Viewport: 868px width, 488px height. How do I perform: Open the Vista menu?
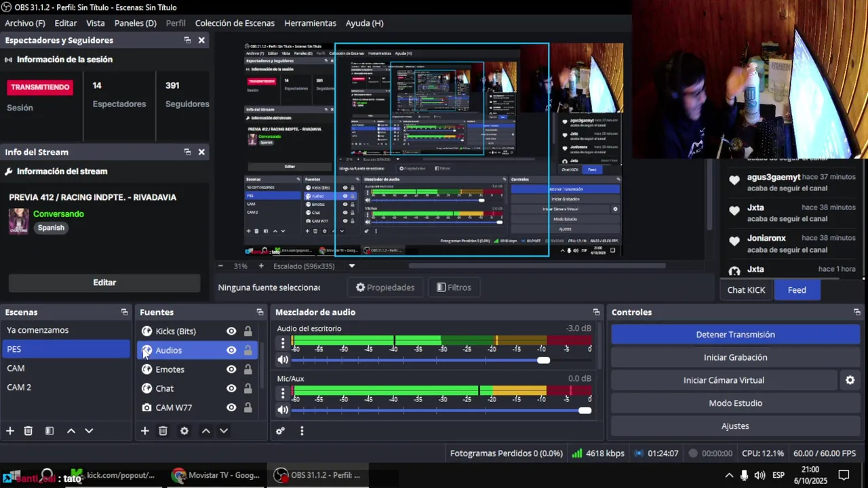tap(96, 23)
